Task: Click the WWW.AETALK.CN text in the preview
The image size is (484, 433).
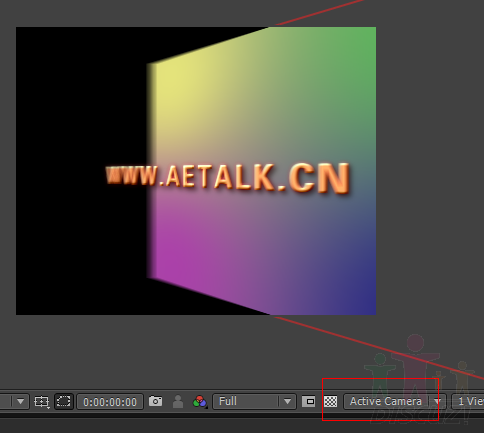Action: tap(228, 178)
